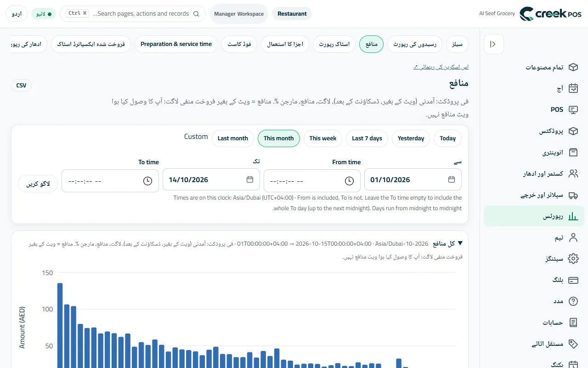Image resolution: width=588 pixels, height=368 pixels.
Task: Open the From date calendar picker icon
Action: click(x=452, y=179)
